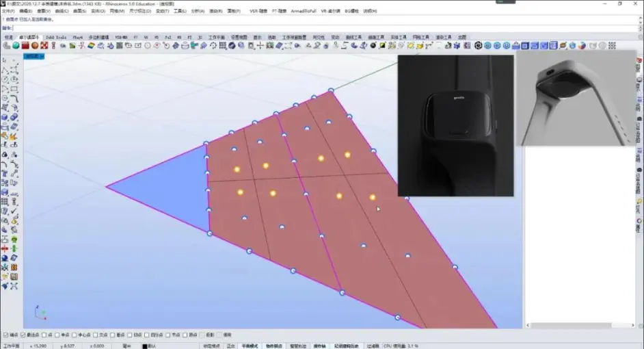
Task: Click the green figure icon in left sidebar
Action: [x=14, y=248]
